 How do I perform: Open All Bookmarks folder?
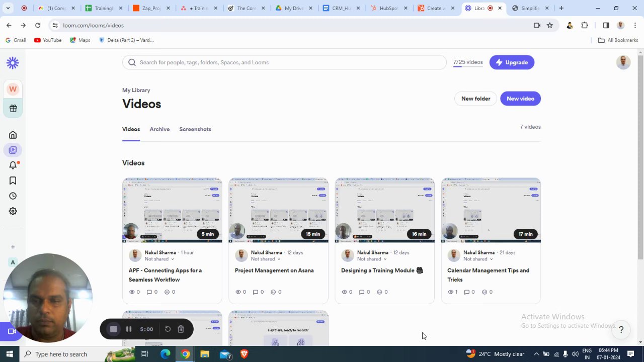618,40
